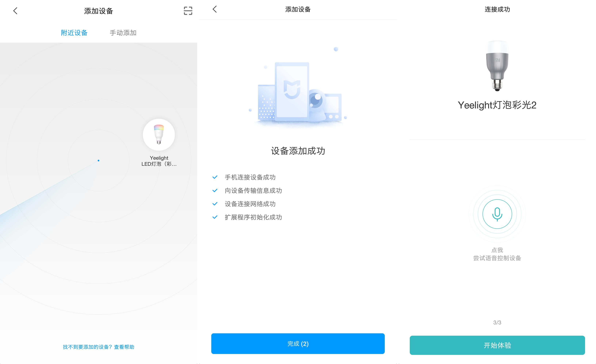
Task: Select the 附近设备 tab
Action: click(x=74, y=33)
